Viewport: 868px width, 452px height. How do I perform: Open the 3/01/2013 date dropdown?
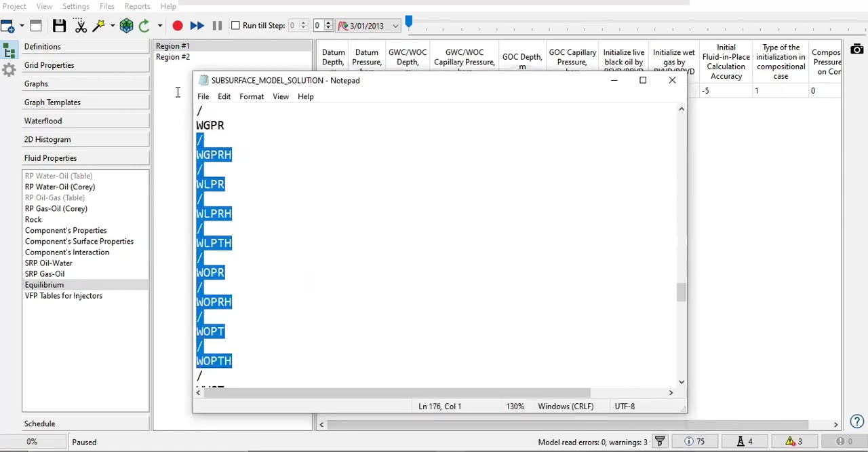(395, 25)
